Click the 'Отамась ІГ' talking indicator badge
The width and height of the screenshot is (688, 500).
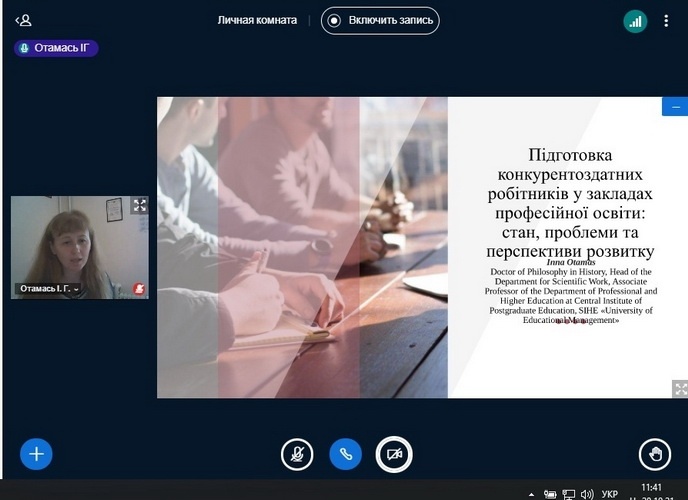56,48
